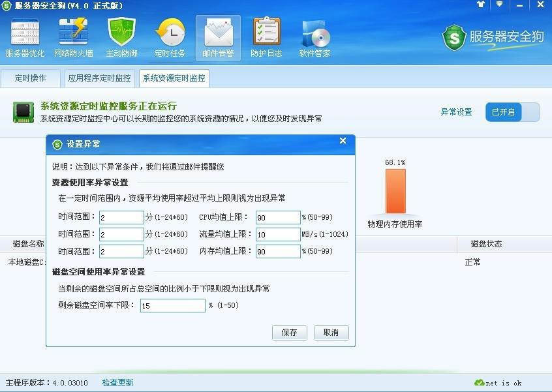Open the 服务器优化 module

(x=23, y=36)
